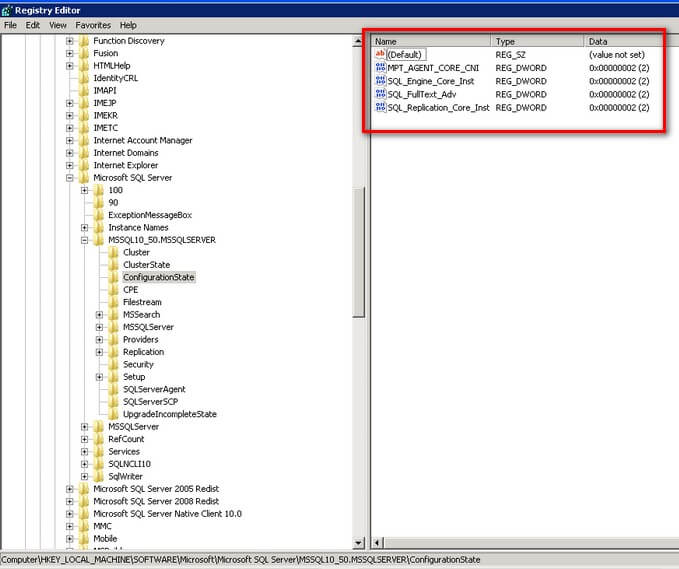Click the SQL_FullText_Adv DWORD icon
The height and width of the screenshot is (569, 679).
click(380, 94)
